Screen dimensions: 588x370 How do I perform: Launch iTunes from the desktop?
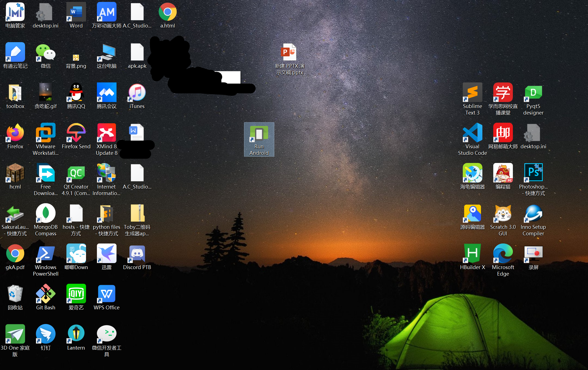click(x=137, y=96)
